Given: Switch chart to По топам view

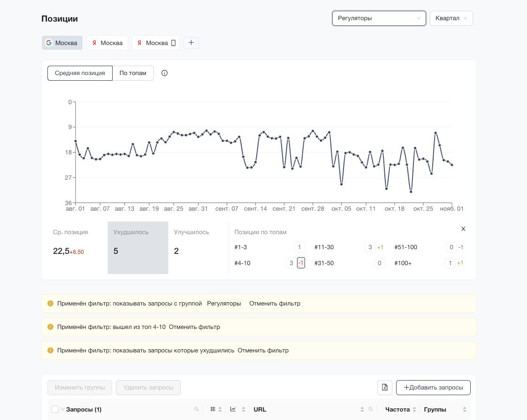Looking at the screenshot, I should pos(133,73).
